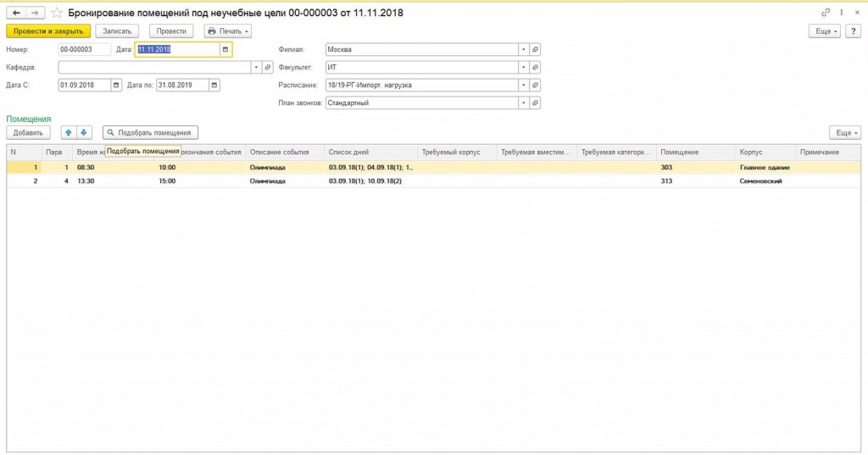The height and width of the screenshot is (455, 868).
Task: Copy link to document via chain icon
Action: click(826, 13)
